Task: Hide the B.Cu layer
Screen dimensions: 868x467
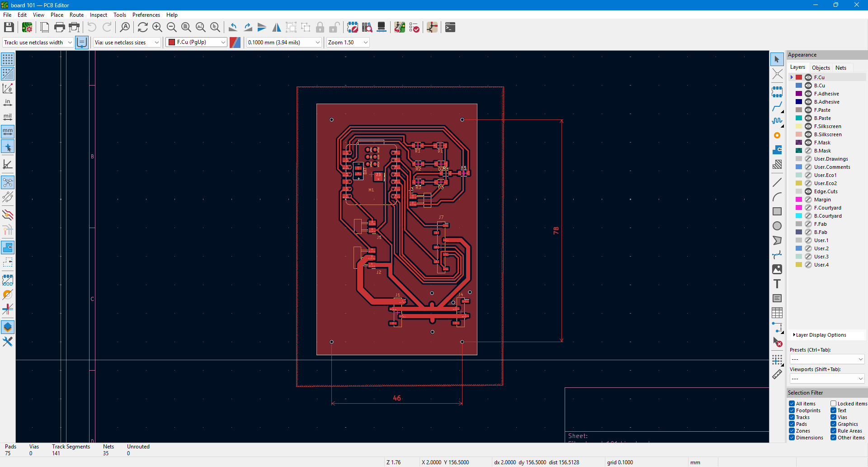Action: [x=808, y=86]
